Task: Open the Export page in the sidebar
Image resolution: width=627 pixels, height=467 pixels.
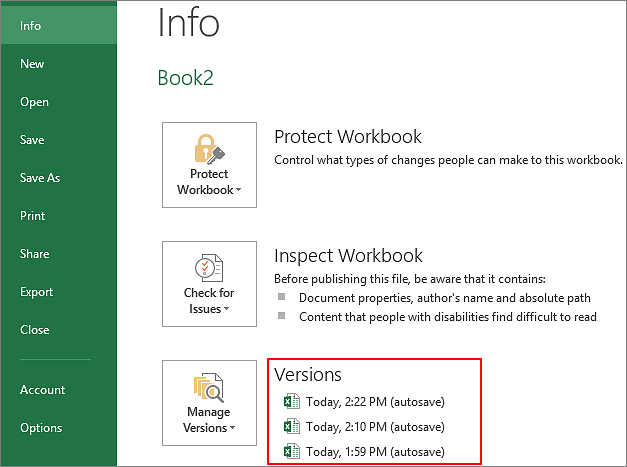Action: [x=36, y=292]
